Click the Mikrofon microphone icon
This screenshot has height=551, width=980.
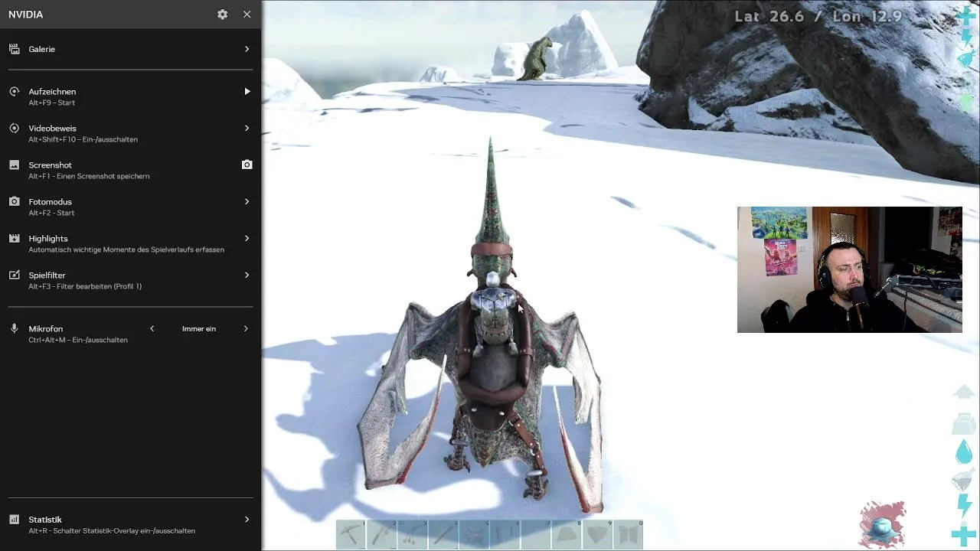(x=14, y=329)
